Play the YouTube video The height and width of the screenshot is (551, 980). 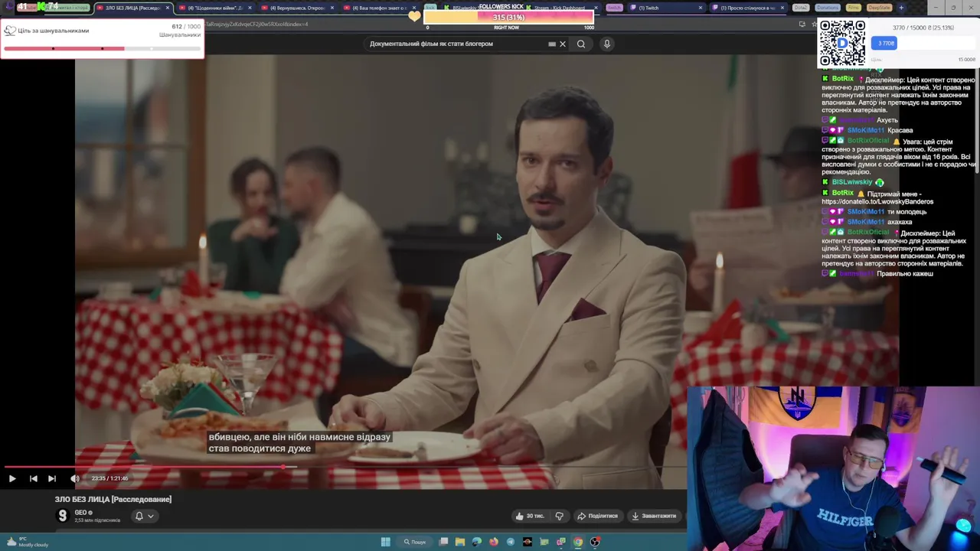click(12, 478)
